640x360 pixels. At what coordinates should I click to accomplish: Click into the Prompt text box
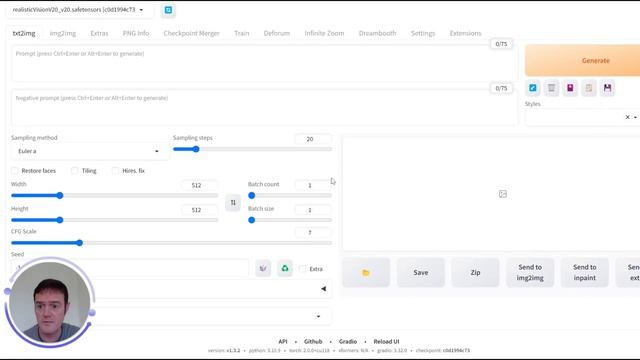(264, 63)
